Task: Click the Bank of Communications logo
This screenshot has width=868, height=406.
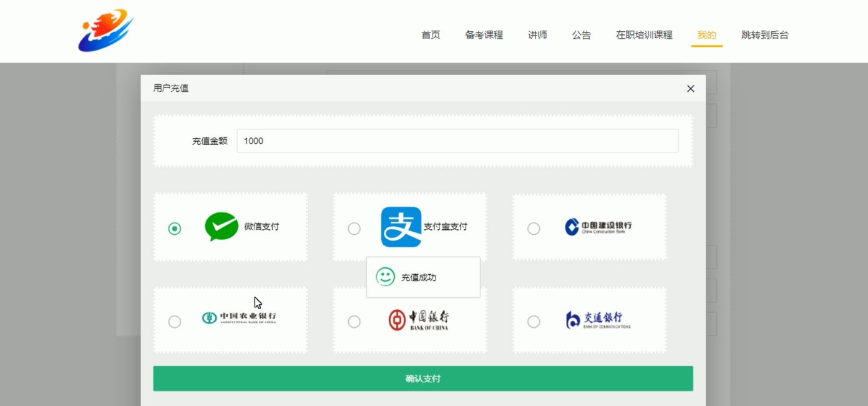Action: point(598,320)
